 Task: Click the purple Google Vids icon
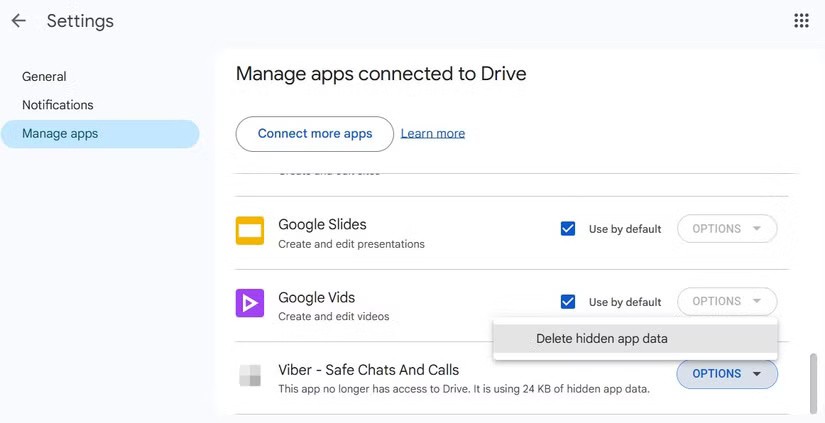point(250,302)
